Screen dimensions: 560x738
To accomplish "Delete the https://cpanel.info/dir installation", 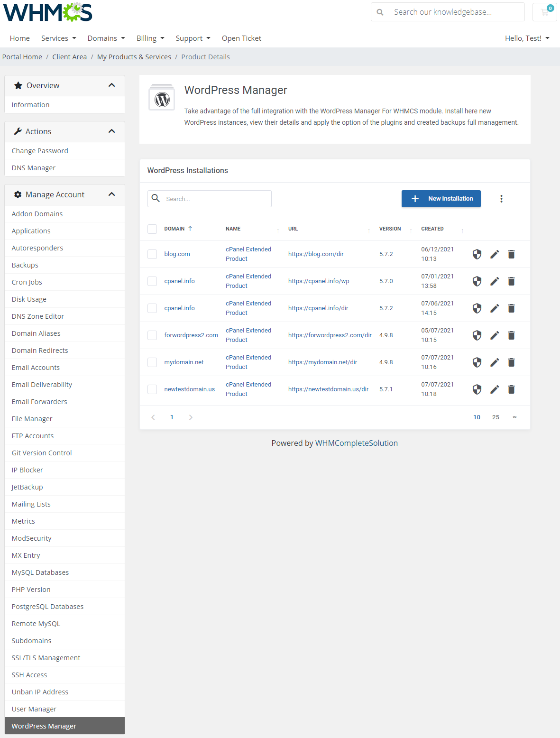I will [511, 308].
